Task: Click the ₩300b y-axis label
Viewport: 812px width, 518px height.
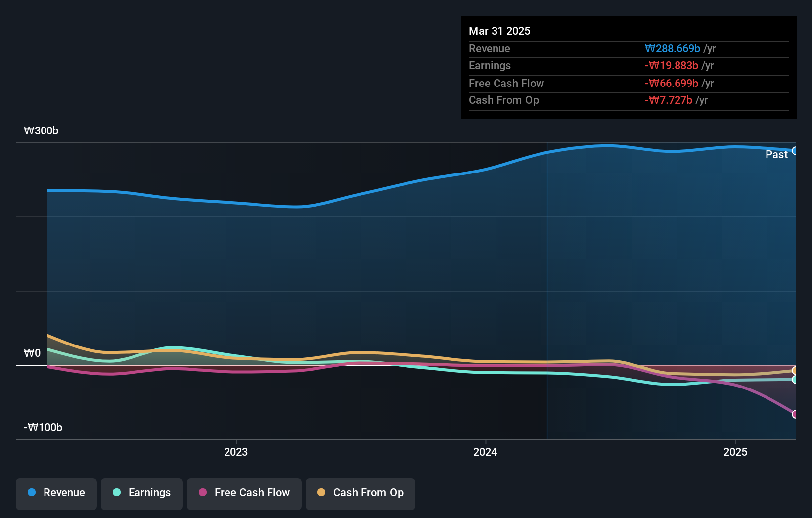Action: coord(41,130)
